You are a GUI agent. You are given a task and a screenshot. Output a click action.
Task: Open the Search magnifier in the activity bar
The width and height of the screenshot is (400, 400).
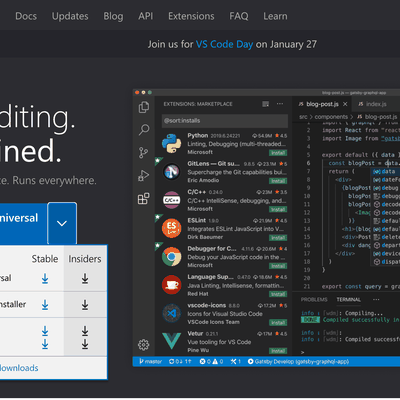pyautogui.click(x=144, y=129)
